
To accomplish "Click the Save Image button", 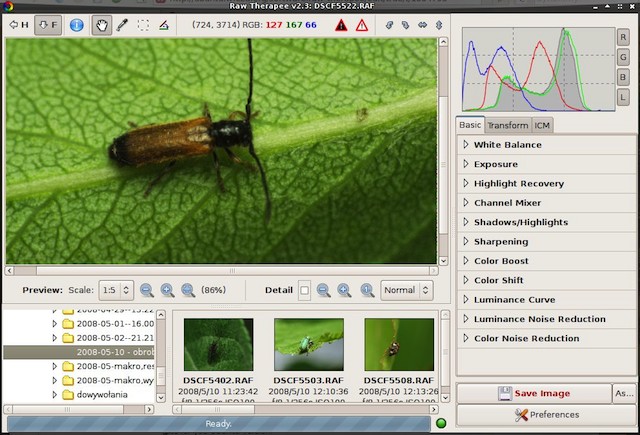I will point(534,393).
